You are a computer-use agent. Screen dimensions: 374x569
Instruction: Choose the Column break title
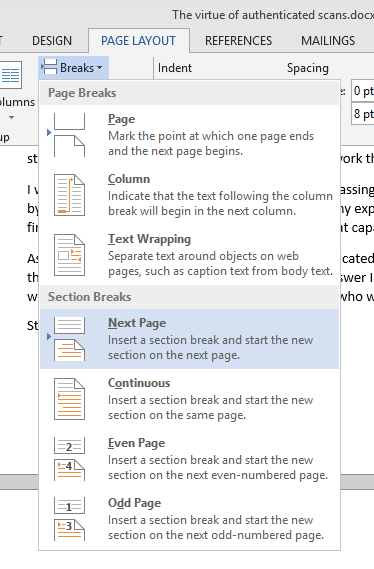129,179
